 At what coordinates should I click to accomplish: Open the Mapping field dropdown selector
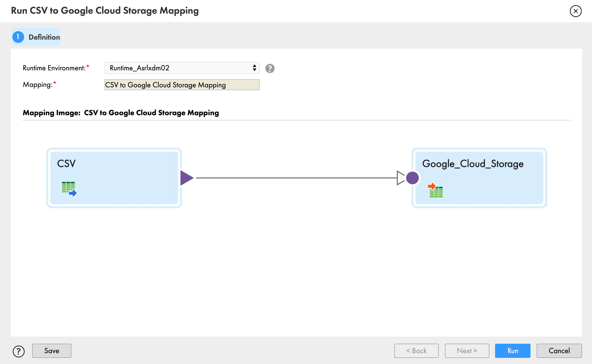click(182, 85)
